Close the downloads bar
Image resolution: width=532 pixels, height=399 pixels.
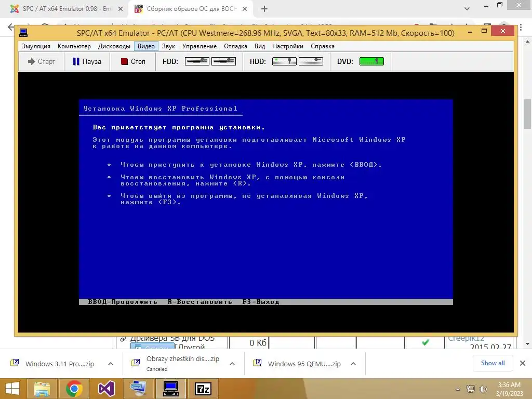coord(523,363)
